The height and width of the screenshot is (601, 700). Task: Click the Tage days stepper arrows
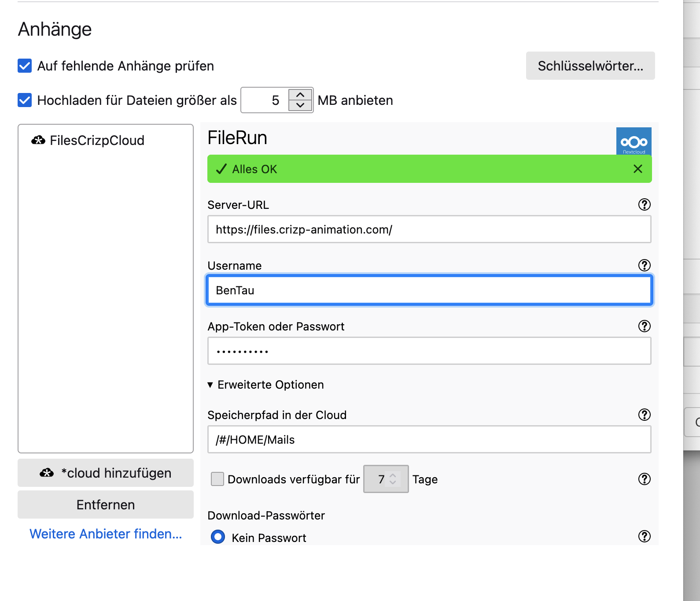click(x=393, y=479)
